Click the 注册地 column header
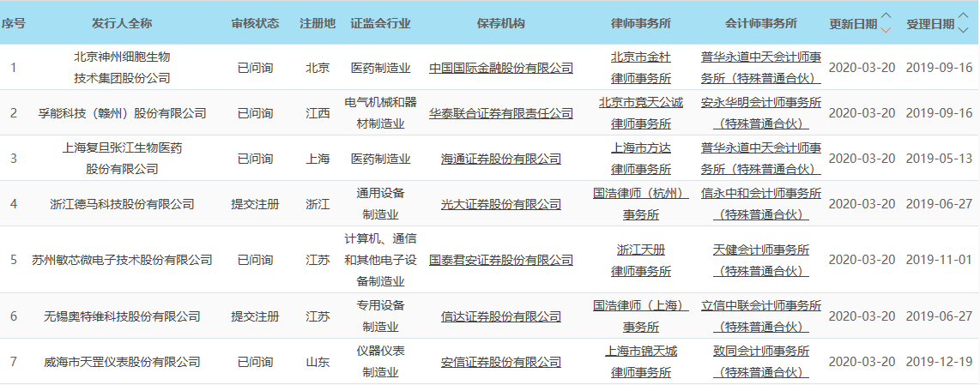980x385 pixels. (318, 24)
